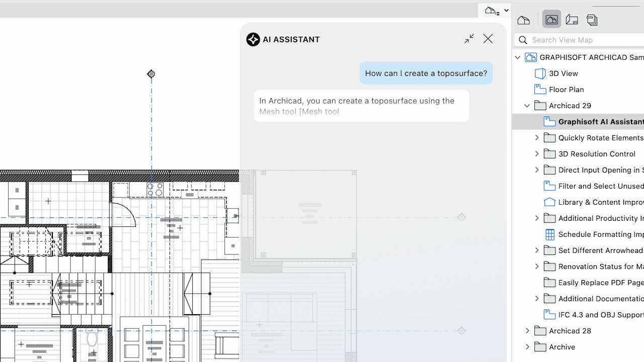This screenshot has height=362, width=644.
Task: Click the Additional Documentation folder icon
Action: [550, 299]
